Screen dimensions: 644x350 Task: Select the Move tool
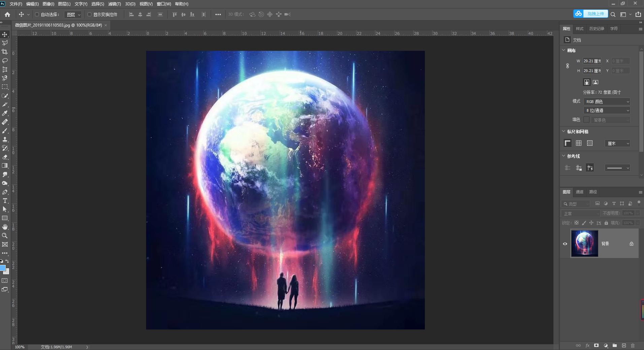coord(5,34)
